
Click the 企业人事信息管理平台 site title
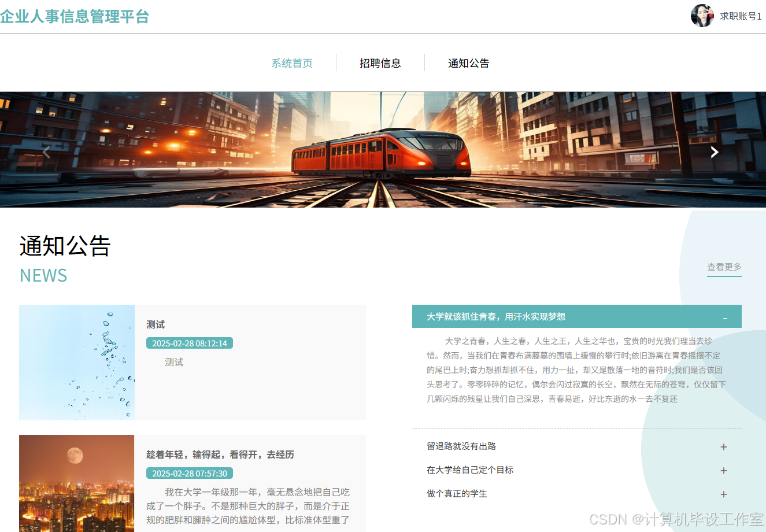pyautogui.click(x=75, y=16)
